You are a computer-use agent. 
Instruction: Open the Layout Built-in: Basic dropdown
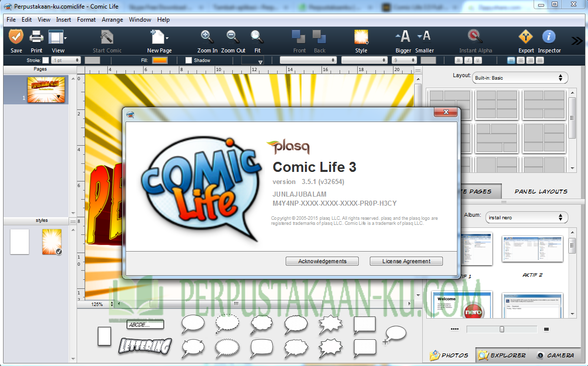[520, 78]
